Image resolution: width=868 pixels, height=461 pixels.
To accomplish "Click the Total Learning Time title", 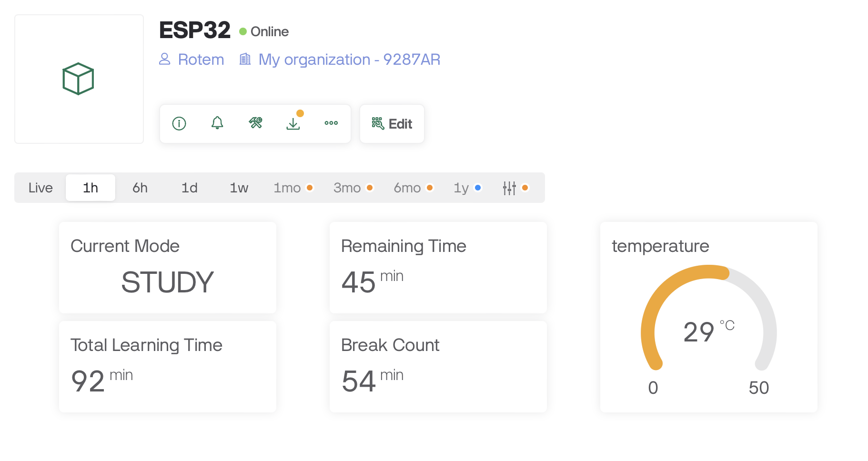I will tap(146, 345).
